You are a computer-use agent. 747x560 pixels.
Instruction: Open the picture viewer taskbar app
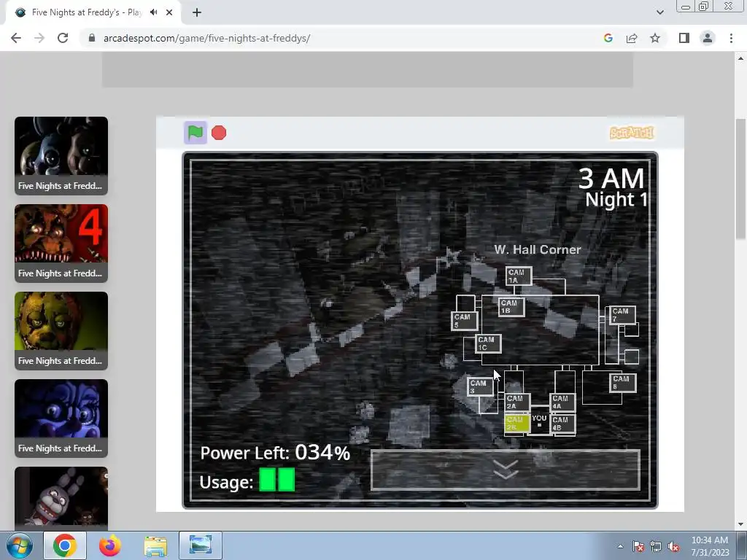tap(201, 545)
